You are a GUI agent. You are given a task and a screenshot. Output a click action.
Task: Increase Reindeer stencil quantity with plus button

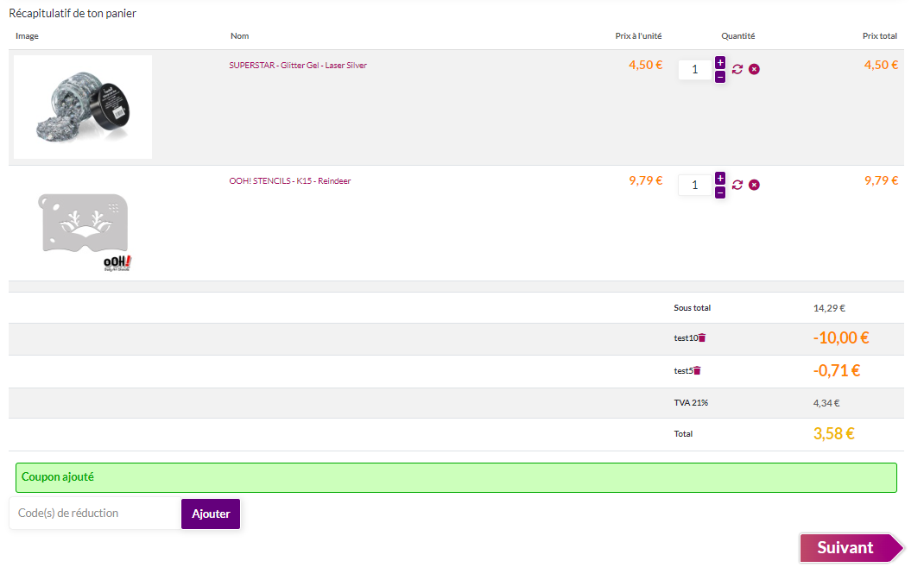click(x=720, y=178)
